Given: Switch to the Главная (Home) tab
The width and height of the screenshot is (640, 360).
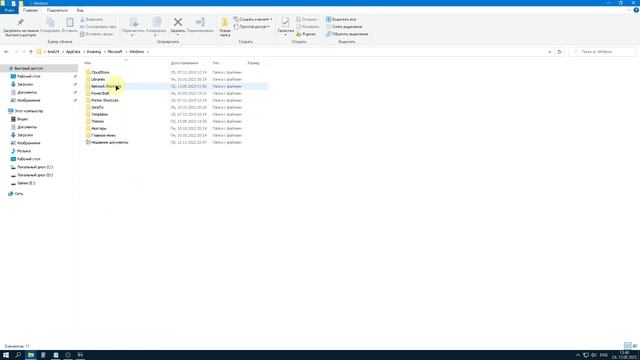Looking at the screenshot, I should [x=31, y=10].
